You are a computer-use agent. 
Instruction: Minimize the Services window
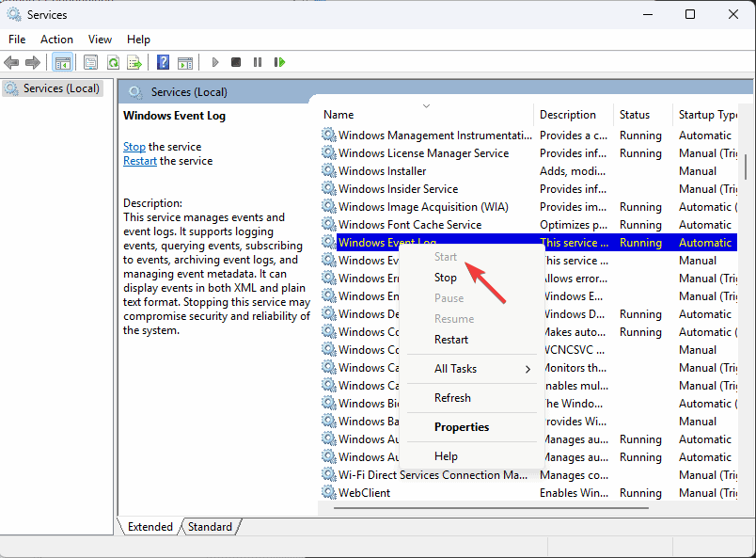[648, 14]
